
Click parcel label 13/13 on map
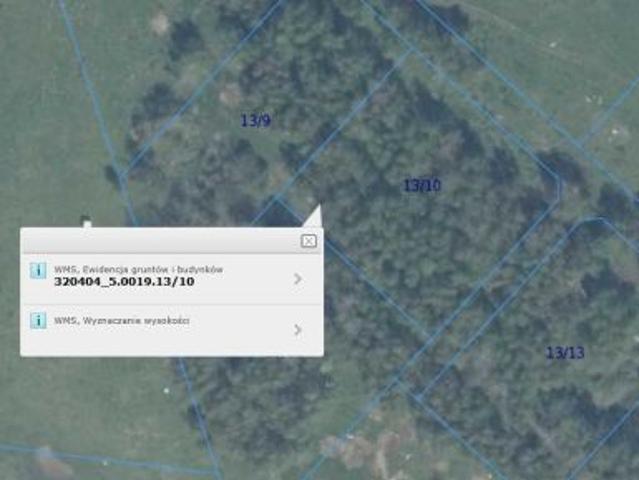tap(565, 352)
